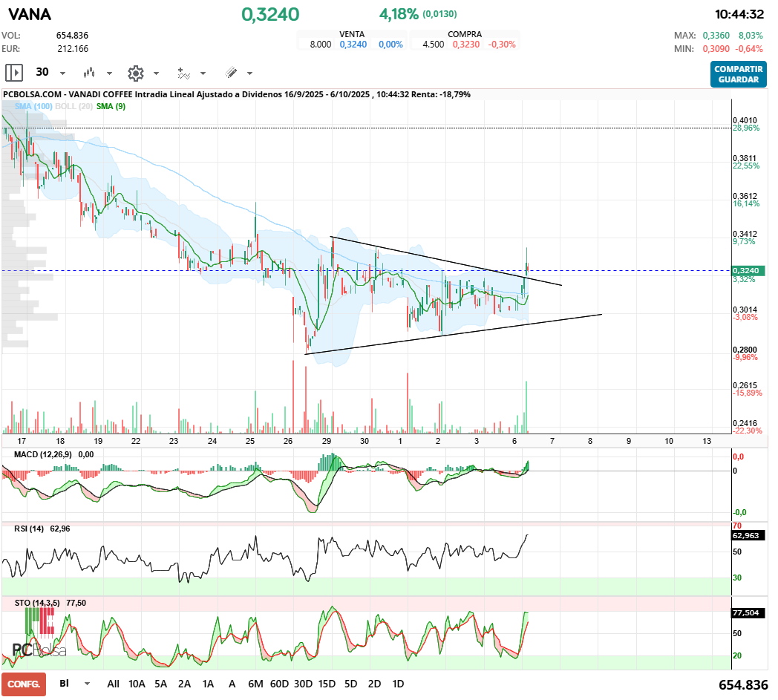Select the 1D time range
The height and width of the screenshot is (700, 778).
(x=398, y=684)
